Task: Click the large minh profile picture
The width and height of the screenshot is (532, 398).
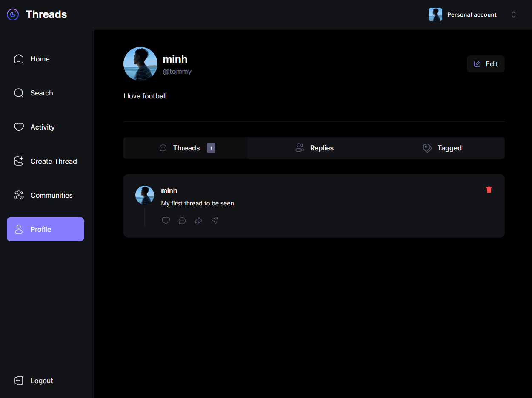Action: click(140, 64)
